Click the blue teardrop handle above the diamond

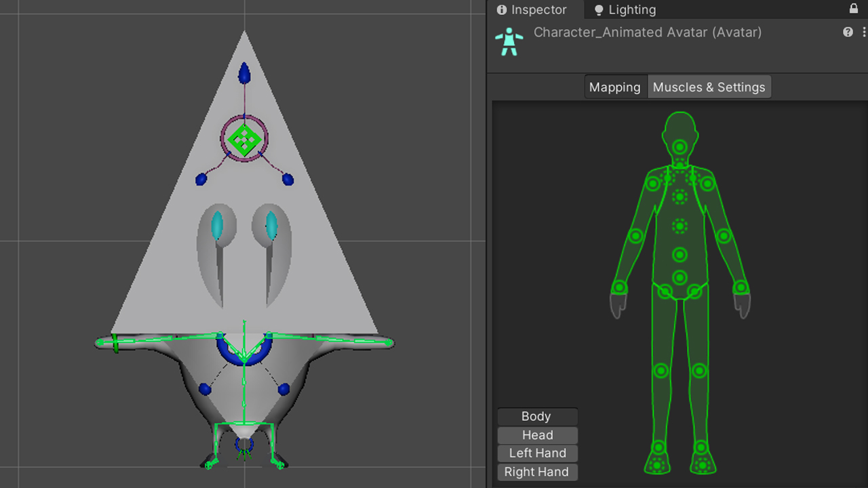click(244, 74)
